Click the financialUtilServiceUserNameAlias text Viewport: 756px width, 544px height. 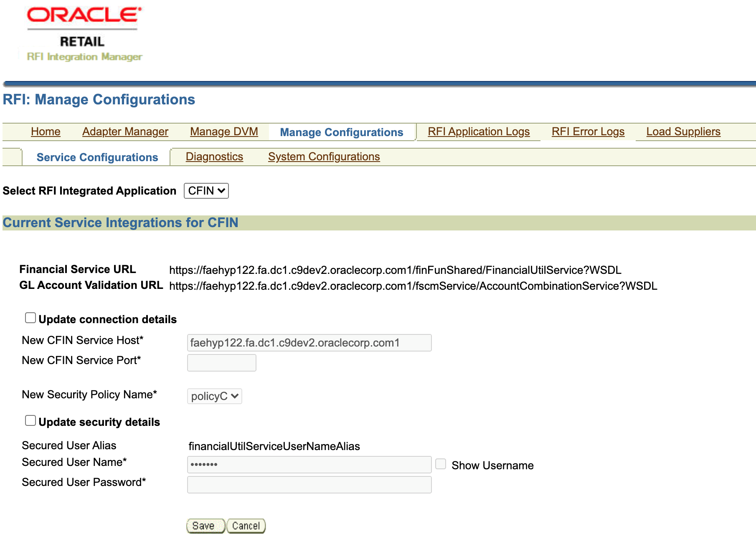click(274, 446)
